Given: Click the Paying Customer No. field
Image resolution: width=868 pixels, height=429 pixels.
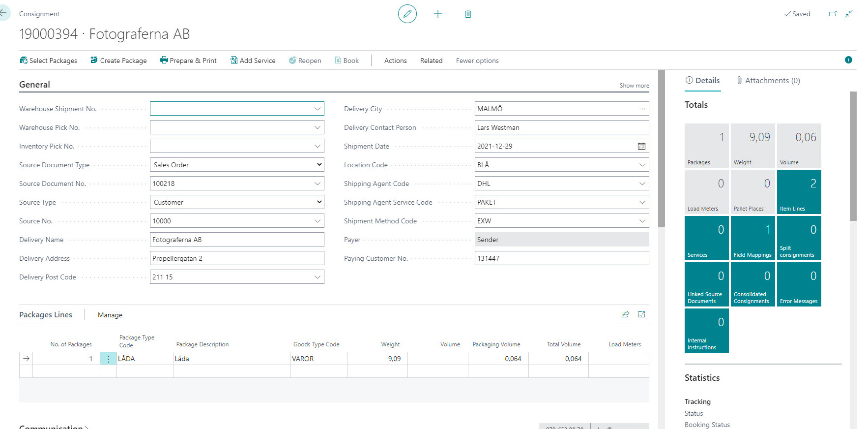Looking at the screenshot, I should point(562,258).
